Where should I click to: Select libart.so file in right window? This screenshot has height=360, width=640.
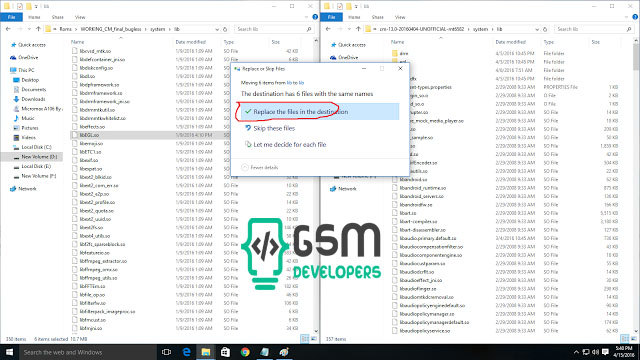(x=408, y=213)
